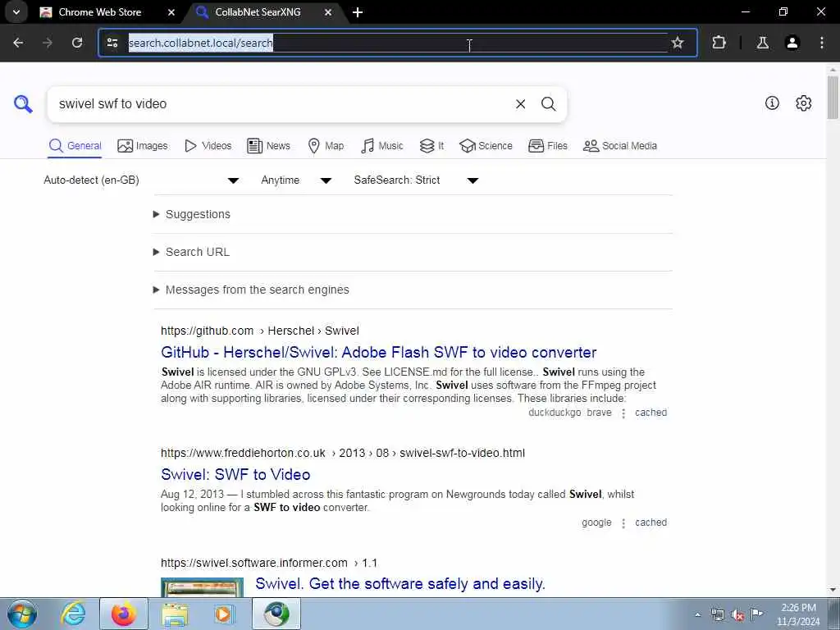
Task: Switch to Images search category
Action: tap(143, 146)
